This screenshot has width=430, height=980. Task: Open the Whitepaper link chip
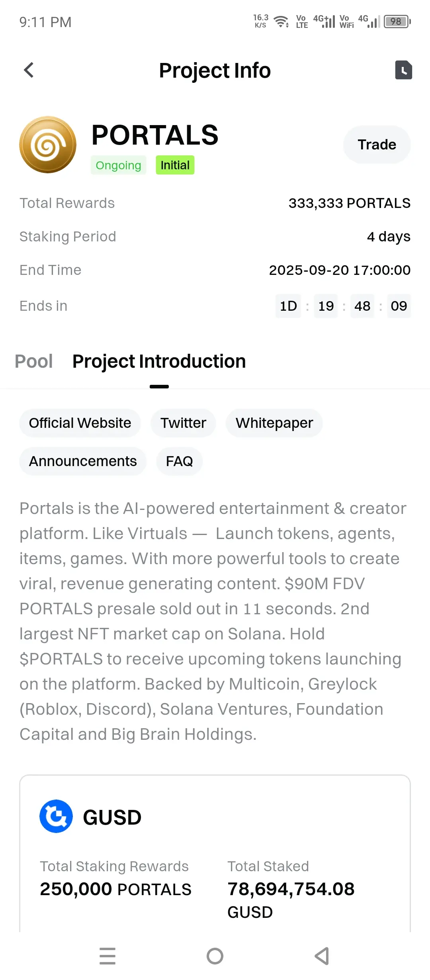[x=274, y=423]
